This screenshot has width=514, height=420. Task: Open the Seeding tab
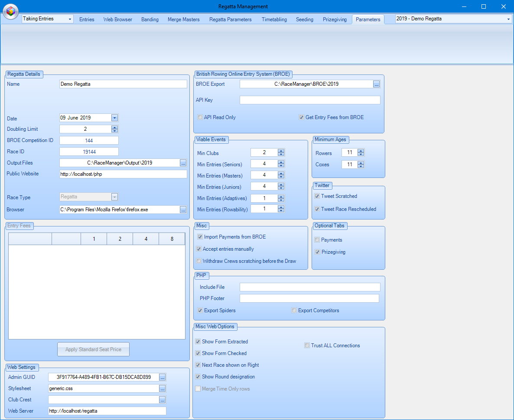coord(304,19)
